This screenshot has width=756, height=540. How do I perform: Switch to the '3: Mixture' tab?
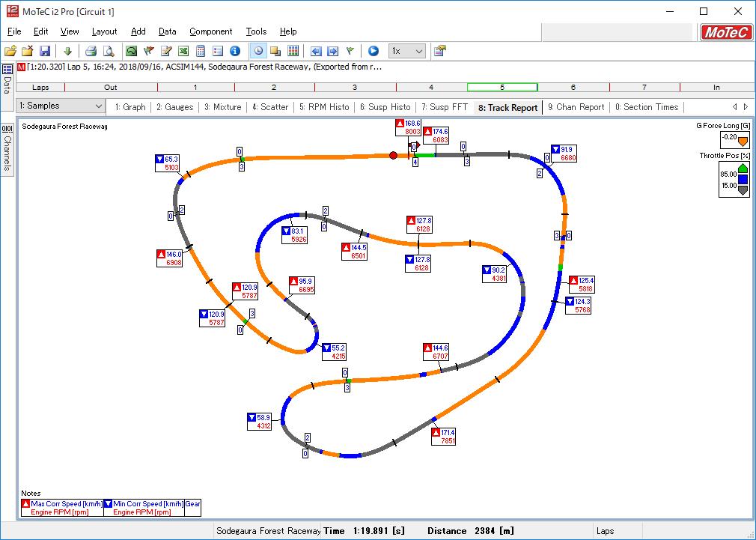pos(223,107)
